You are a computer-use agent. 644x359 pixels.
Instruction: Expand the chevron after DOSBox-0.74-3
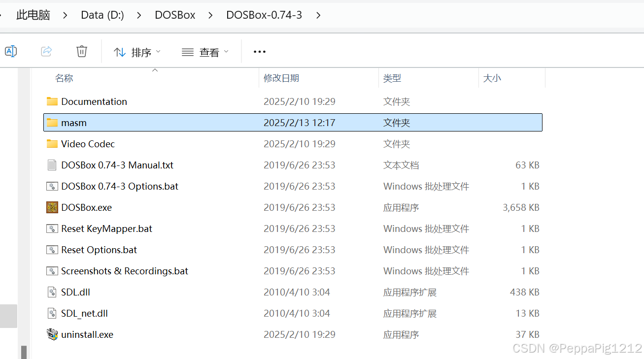click(318, 15)
